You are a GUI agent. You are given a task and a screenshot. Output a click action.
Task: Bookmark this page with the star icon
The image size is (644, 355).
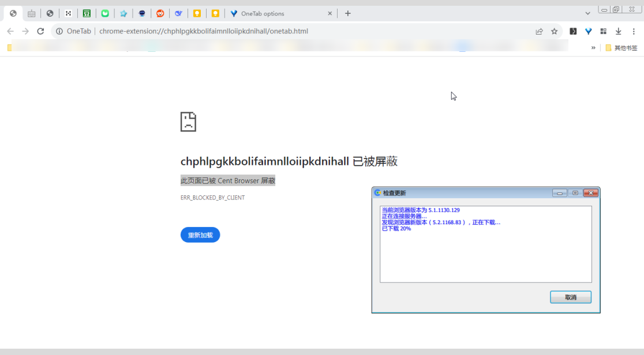click(555, 31)
